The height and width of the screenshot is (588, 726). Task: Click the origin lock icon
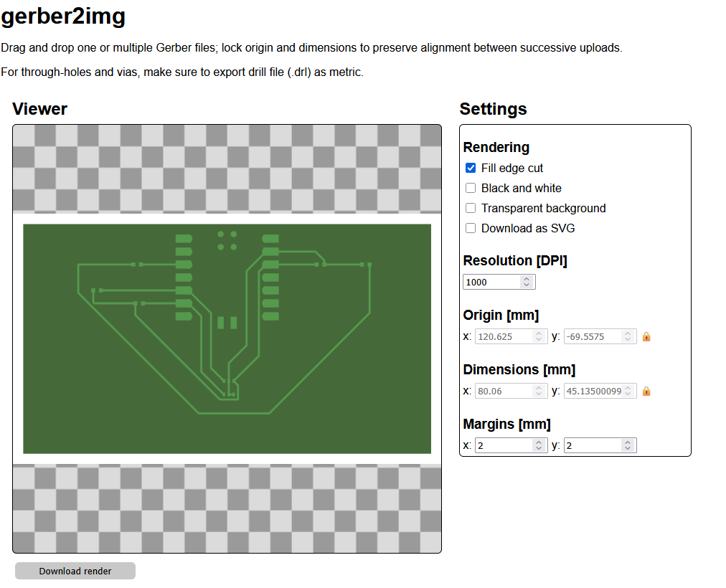pos(646,336)
